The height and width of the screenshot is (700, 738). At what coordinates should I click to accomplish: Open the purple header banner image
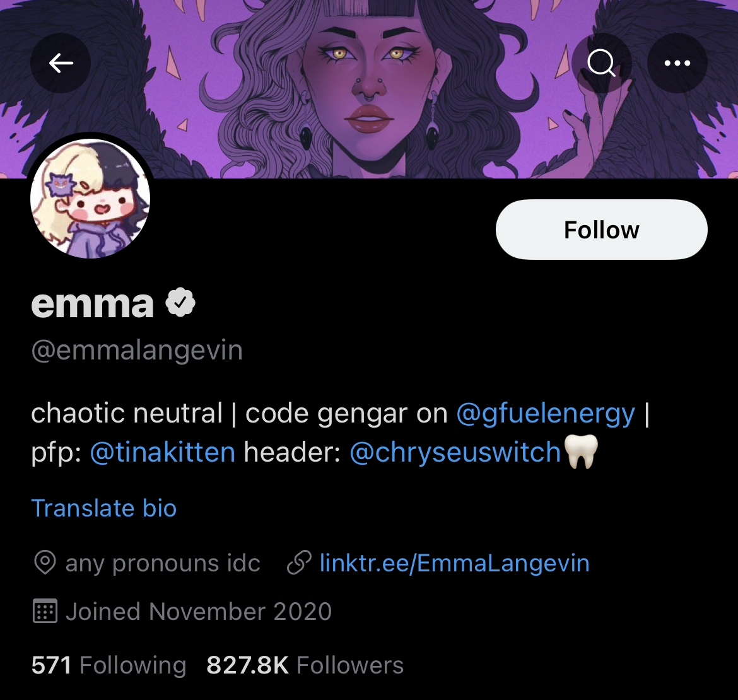[369, 90]
